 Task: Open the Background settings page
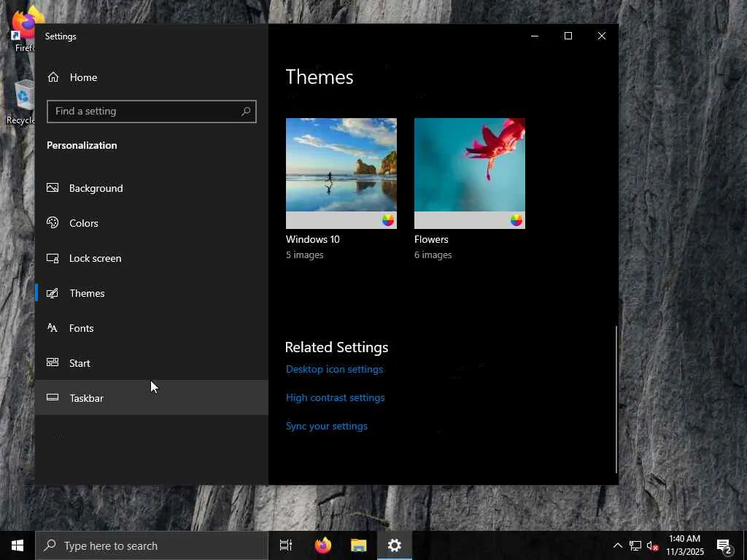point(152,188)
